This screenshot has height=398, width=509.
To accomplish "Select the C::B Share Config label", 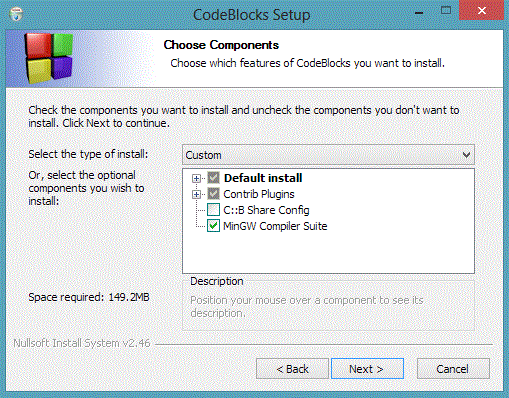I will [x=266, y=210].
